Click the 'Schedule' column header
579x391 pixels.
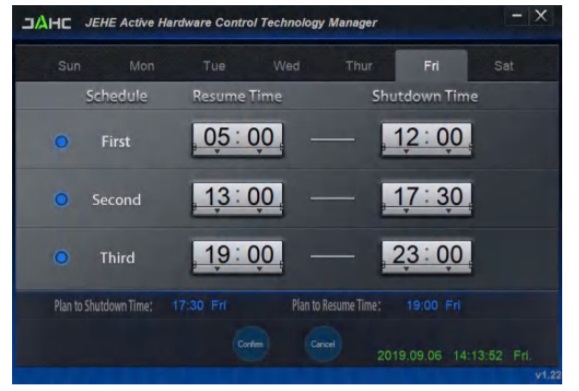pyautogui.click(x=117, y=96)
